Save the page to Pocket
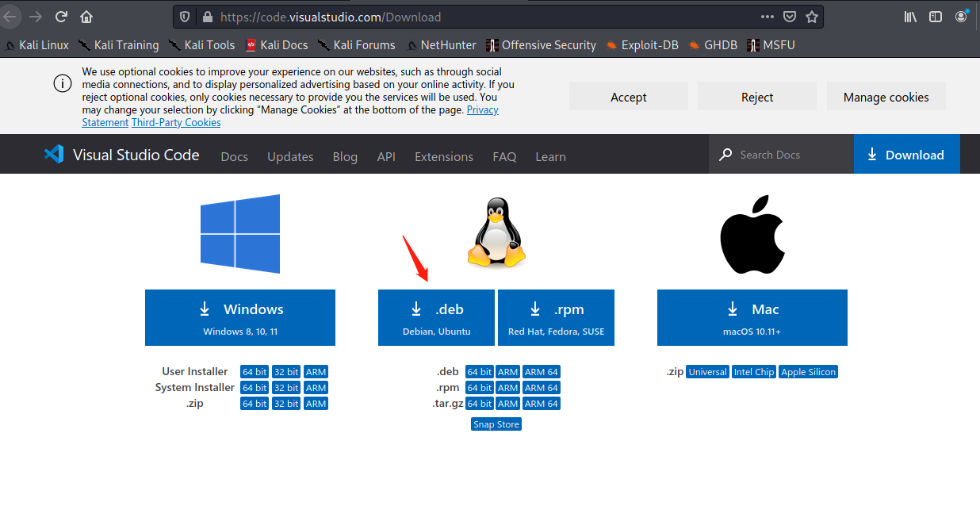Screen dimensions: 980x510 coord(790,17)
